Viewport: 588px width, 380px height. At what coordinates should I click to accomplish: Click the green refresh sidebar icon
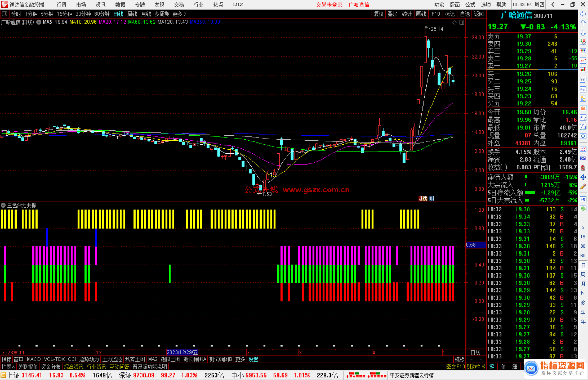tap(583, 209)
